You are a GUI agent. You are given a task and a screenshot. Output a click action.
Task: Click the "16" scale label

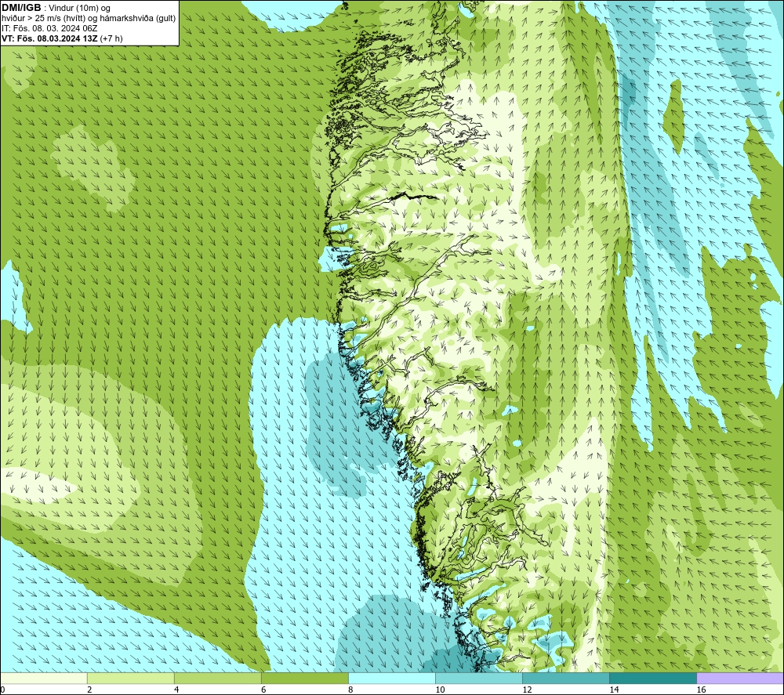tap(702, 690)
